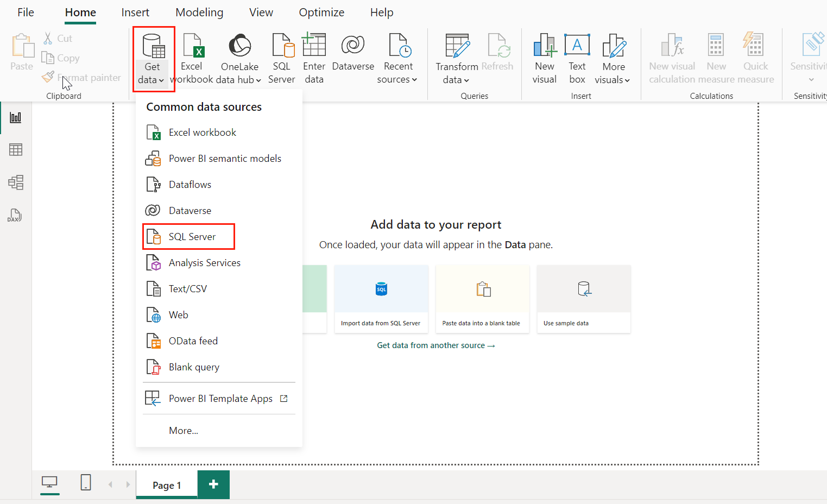
Task: Add a new page with the plus button
Action: point(213,484)
